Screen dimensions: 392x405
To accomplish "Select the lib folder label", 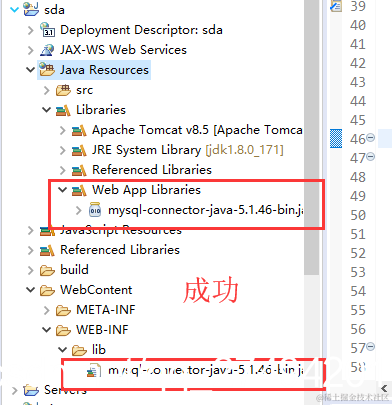I will [x=99, y=350].
